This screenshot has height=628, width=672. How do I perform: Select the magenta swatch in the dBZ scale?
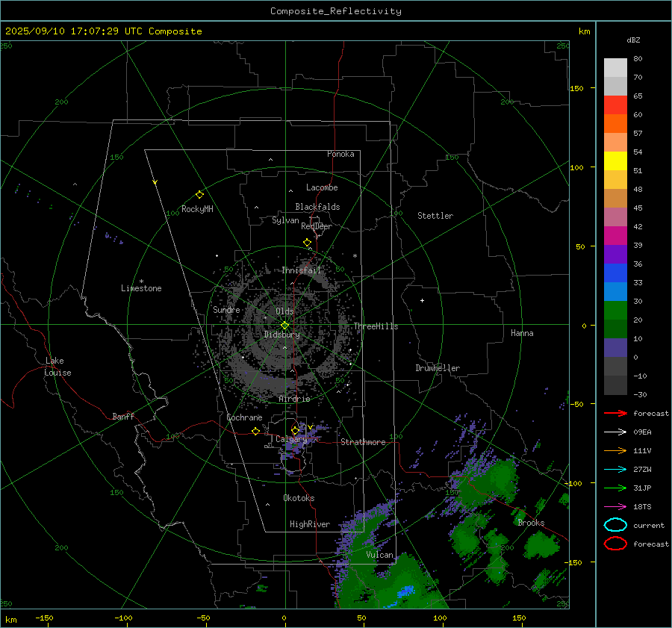point(615,236)
